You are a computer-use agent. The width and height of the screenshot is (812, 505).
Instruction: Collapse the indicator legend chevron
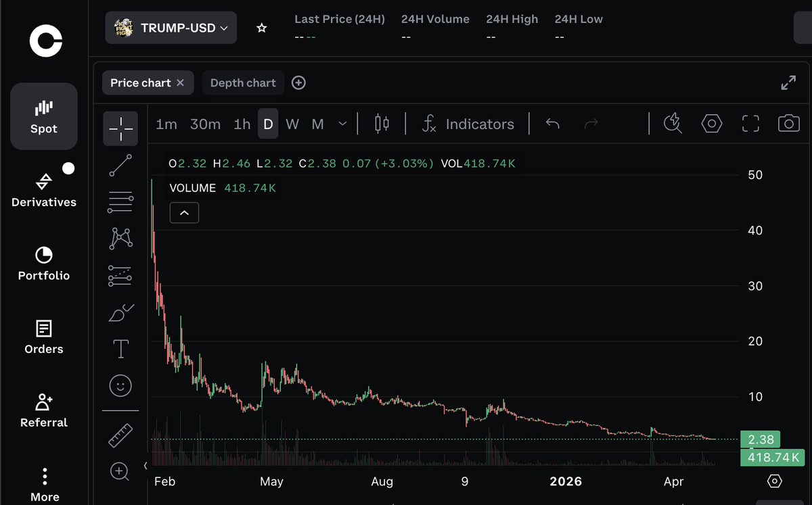184,212
